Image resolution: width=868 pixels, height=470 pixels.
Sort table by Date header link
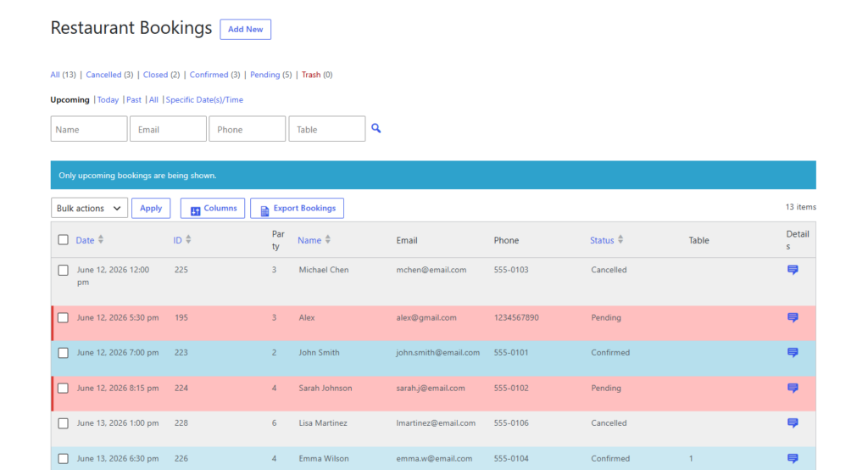coord(85,240)
